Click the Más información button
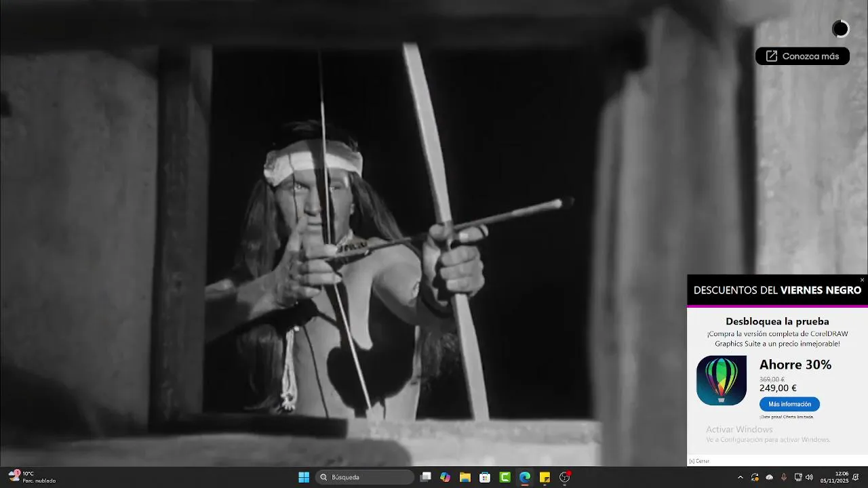This screenshot has width=868, height=488. (x=789, y=404)
